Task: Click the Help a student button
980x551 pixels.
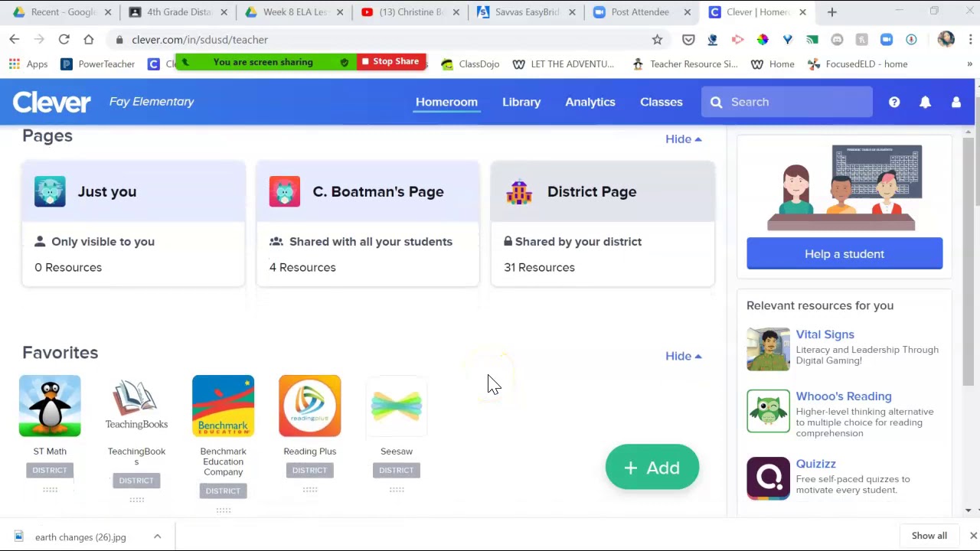Action: click(x=844, y=254)
